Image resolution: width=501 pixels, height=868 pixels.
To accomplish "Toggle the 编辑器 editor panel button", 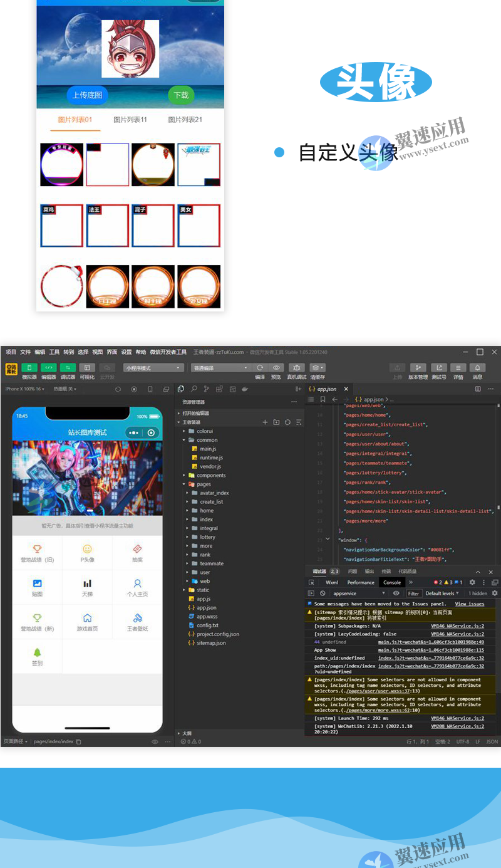I will (49, 368).
